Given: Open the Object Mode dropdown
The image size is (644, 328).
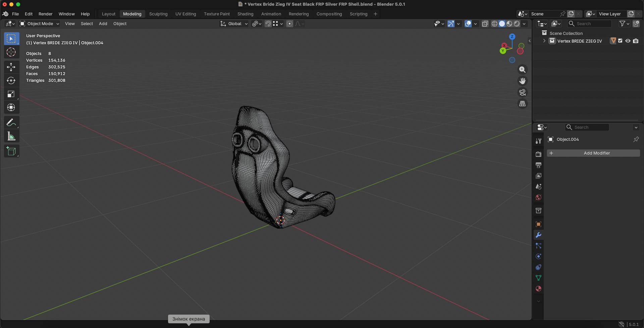Looking at the screenshot, I should tap(40, 24).
